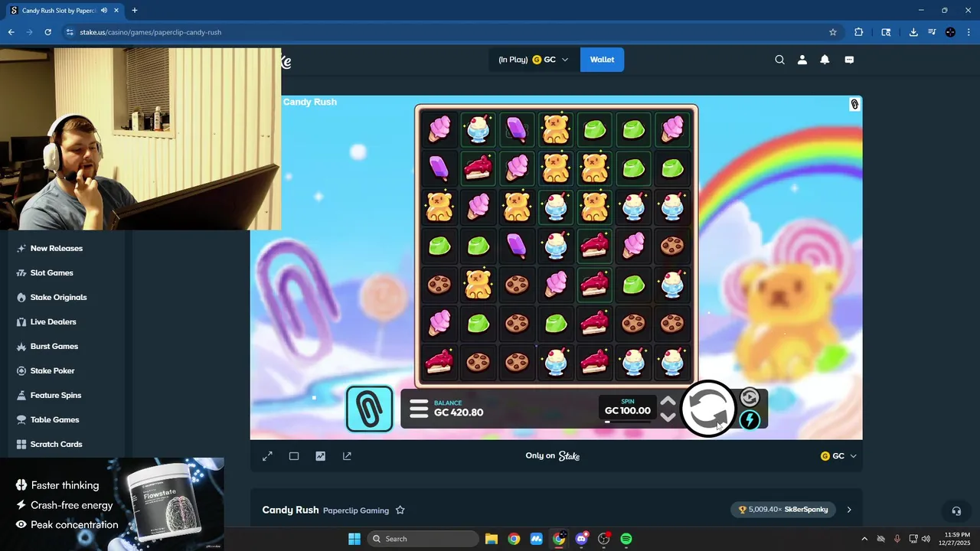Viewport: 980px width, 551px height.
Task: Open the notifications bell
Action: 825,60
